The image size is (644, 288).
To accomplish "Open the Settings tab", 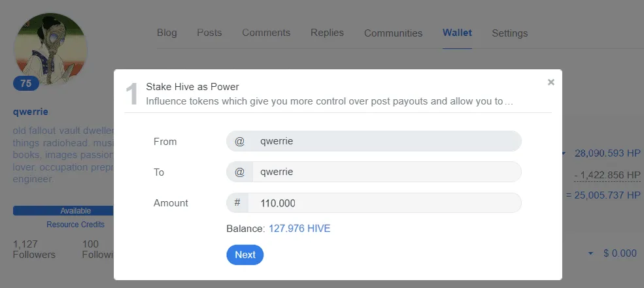I will coord(510,33).
